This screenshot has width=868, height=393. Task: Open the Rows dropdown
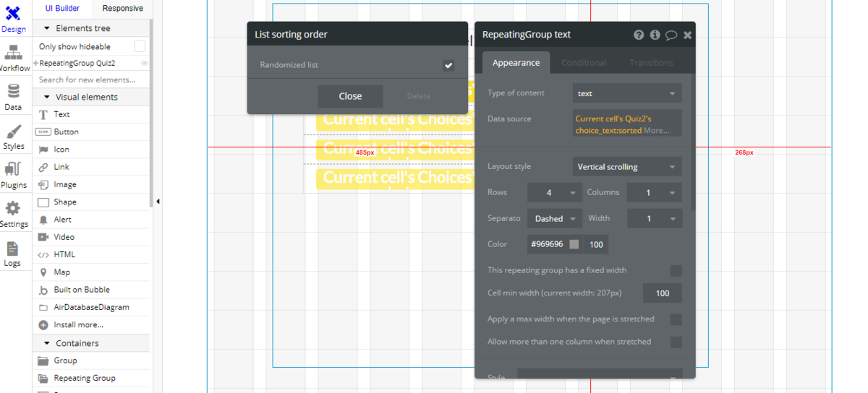[x=555, y=193]
